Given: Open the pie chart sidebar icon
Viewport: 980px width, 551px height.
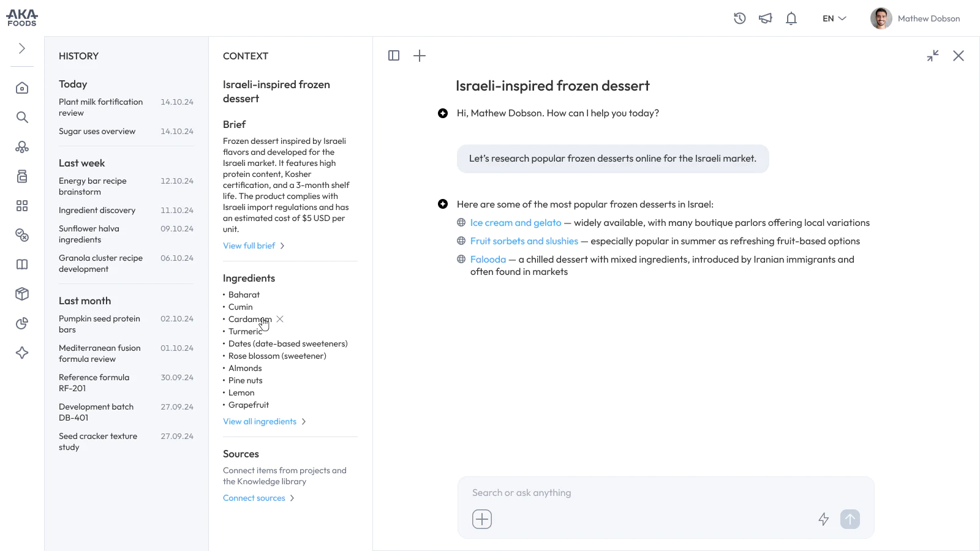Looking at the screenshot, I should pyautogui.click(x=22, y=323).
